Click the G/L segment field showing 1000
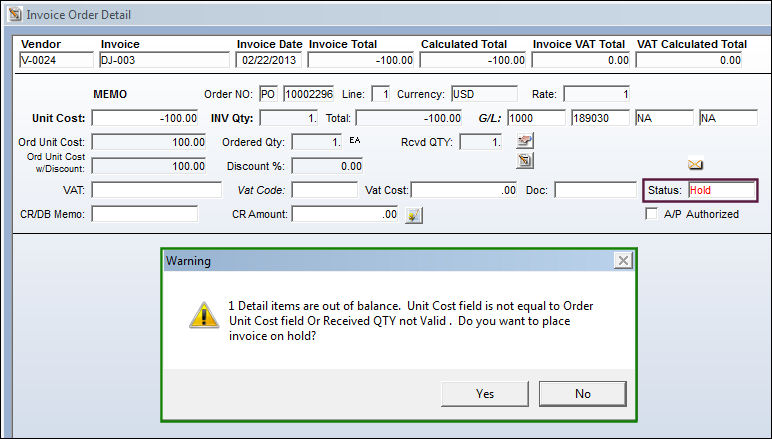The height and width of the screenshot is (439, 772). [536, 118]
